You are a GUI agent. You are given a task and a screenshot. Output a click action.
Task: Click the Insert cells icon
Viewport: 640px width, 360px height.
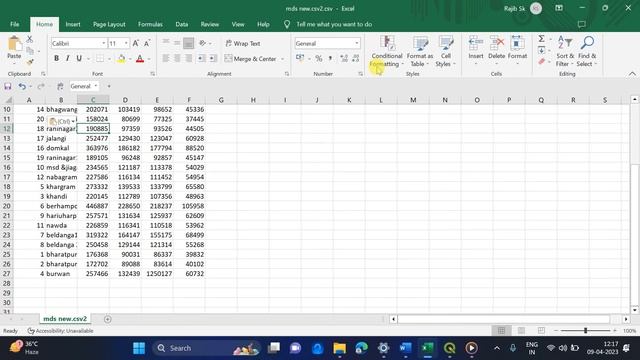point(476,42)
